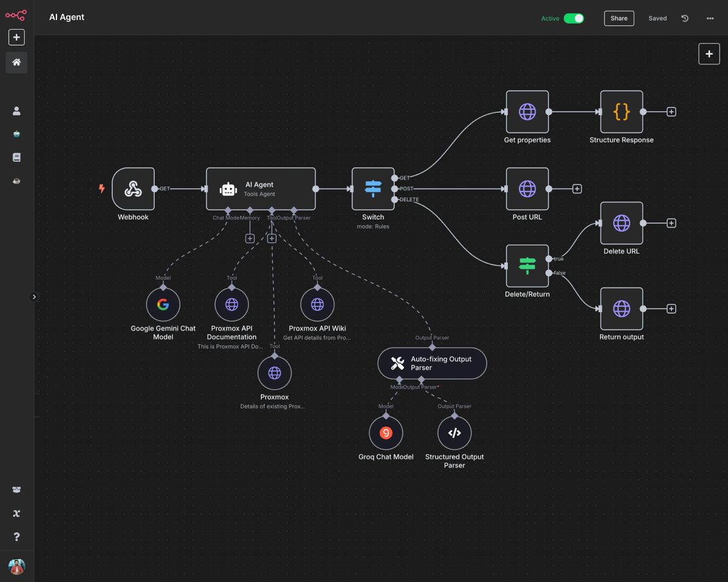Select the Groq Chat Model node

(x=386, y=432)
